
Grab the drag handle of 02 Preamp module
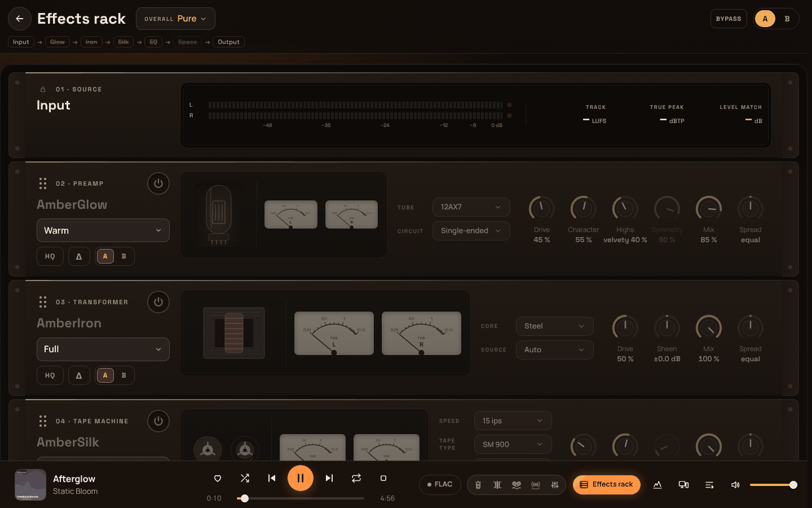click(43, 183)
